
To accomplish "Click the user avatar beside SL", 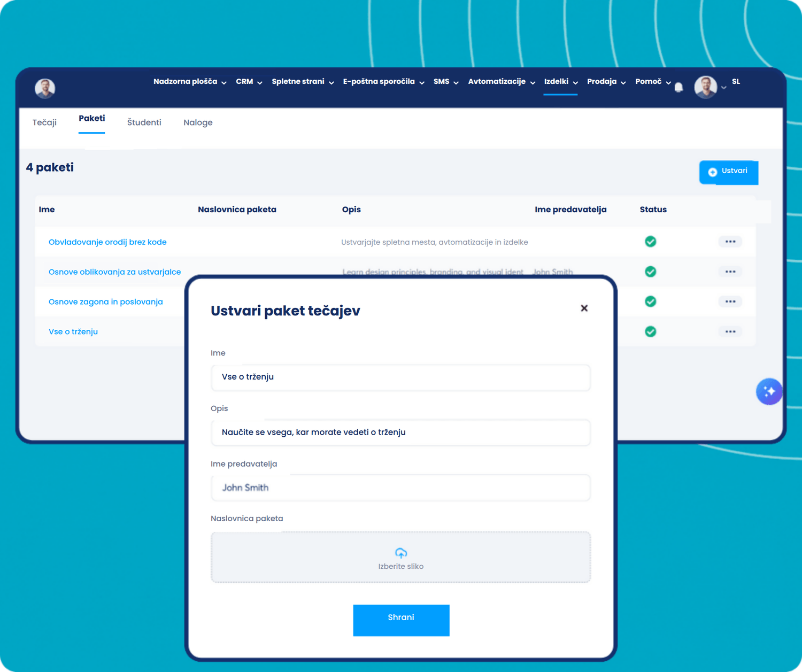I will pyautogui.click(x=705, y=87).
